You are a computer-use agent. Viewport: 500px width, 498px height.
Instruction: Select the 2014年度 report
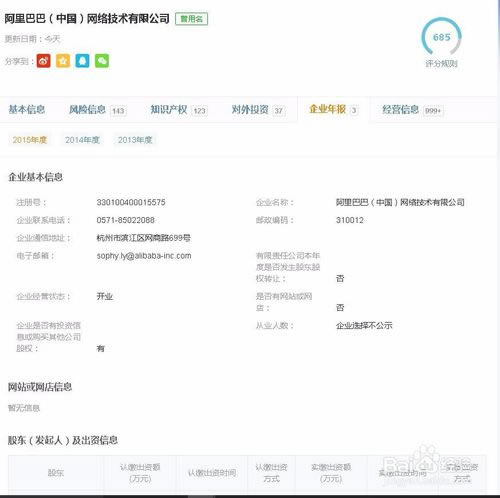82,140
